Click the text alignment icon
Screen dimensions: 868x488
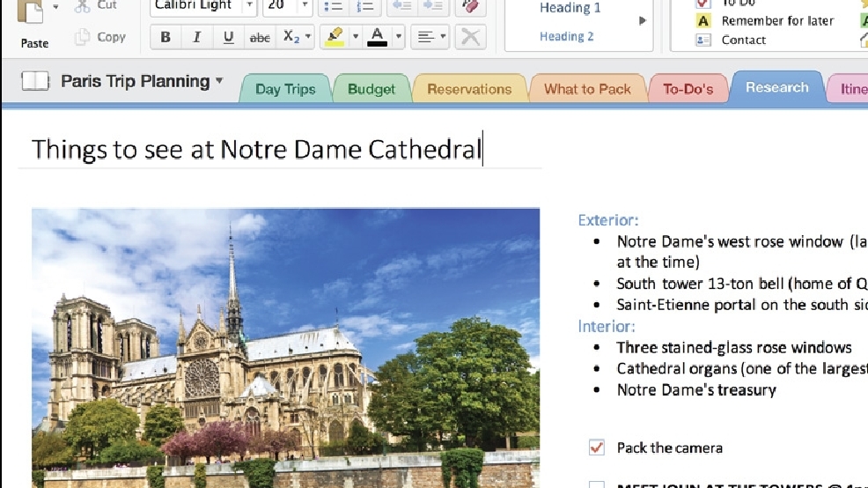coord(425,37)
